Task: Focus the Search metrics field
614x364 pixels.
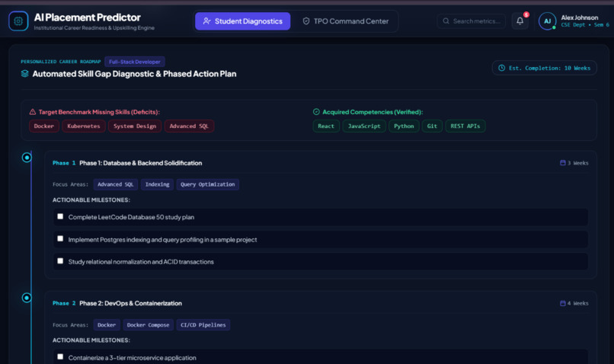Action: (x=472, y=21)
